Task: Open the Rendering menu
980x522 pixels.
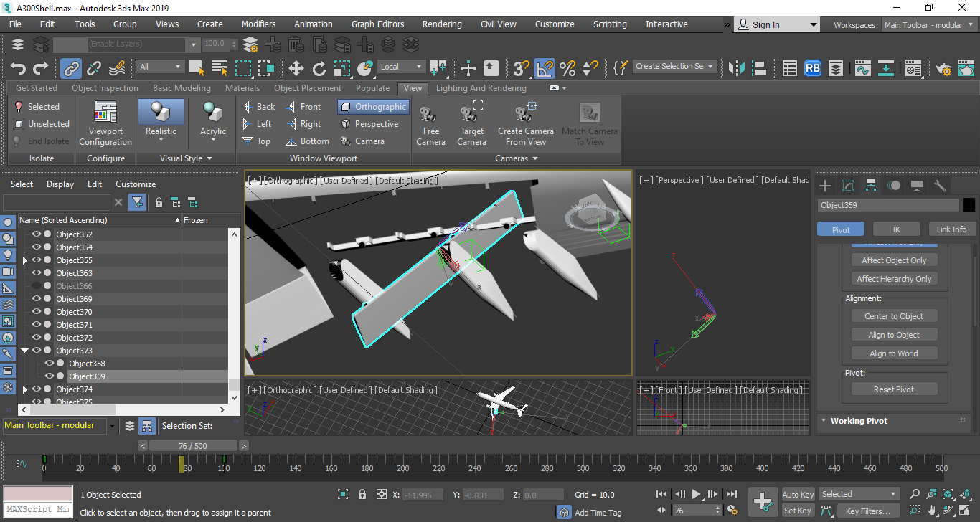Action: (x=442, y=24)
